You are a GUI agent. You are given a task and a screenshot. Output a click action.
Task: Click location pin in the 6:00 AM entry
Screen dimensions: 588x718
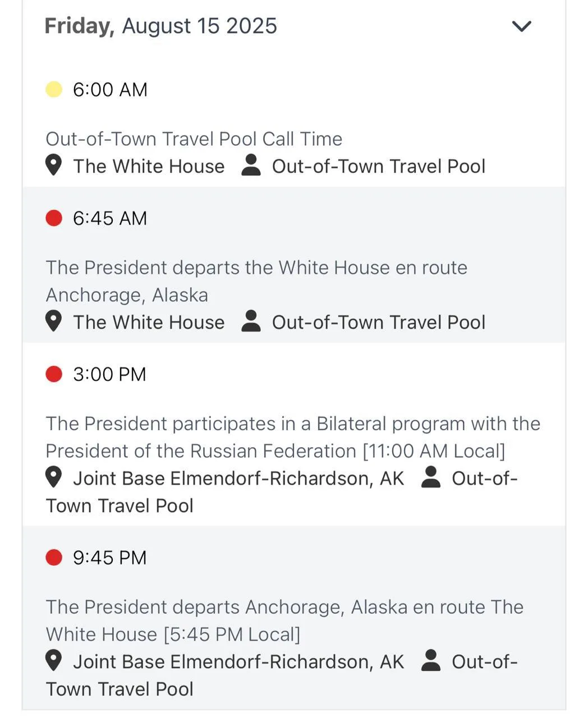[x=53, y=166]
